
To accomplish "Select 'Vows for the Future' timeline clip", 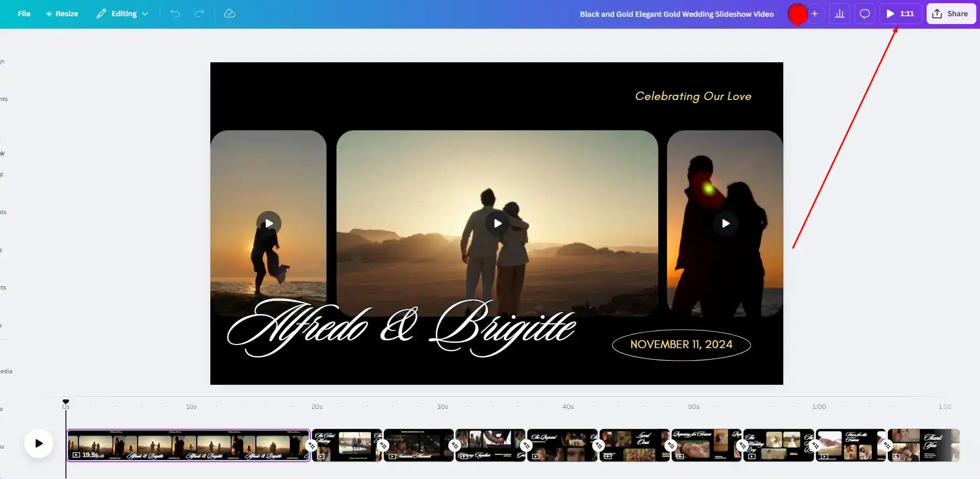I will 851,445.
